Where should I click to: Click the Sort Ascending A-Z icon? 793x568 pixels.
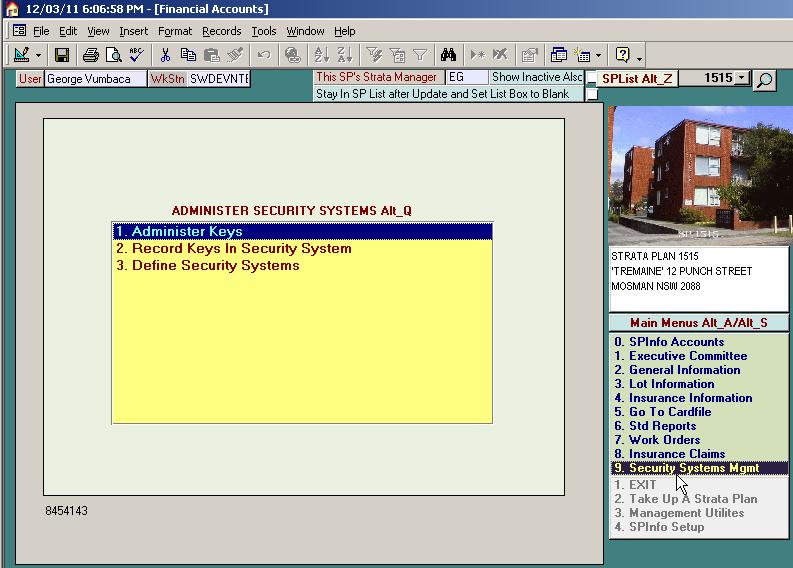(x=322, y=55)
